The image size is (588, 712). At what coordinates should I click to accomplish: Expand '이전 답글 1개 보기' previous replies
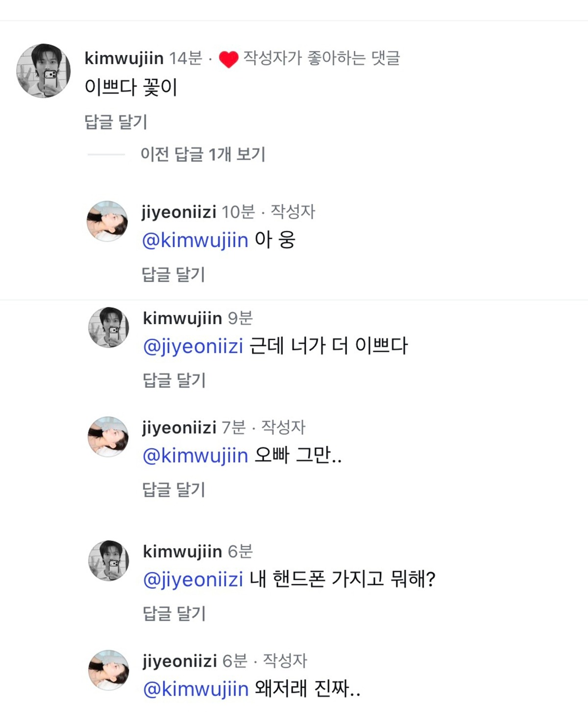(x=202, y=154)
